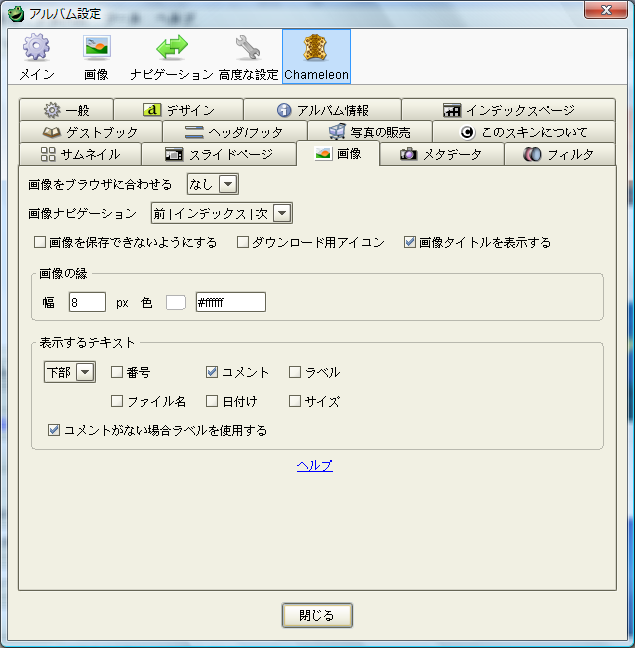Click the 閉じる button

pyautogui.click(x=317, y=615)
